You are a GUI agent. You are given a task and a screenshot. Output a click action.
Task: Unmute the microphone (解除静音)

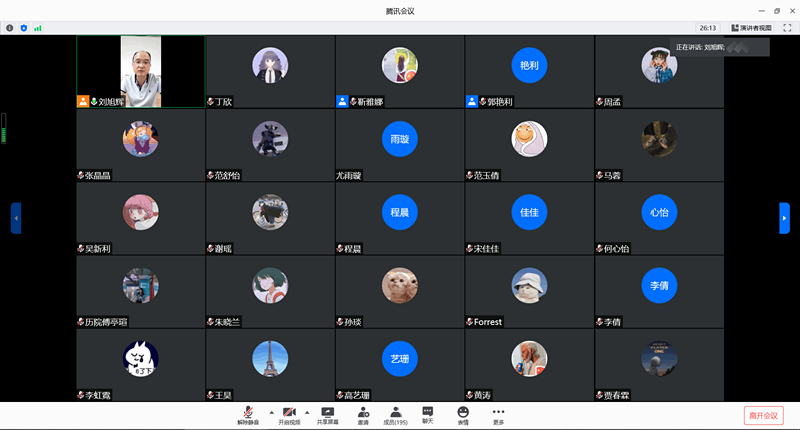coord(247,414)
